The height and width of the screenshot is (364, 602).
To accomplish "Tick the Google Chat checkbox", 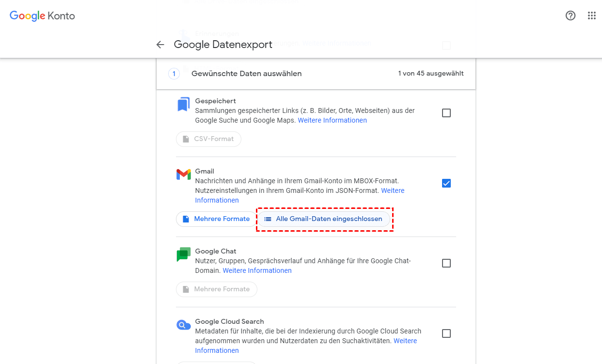I will (446, 263).
